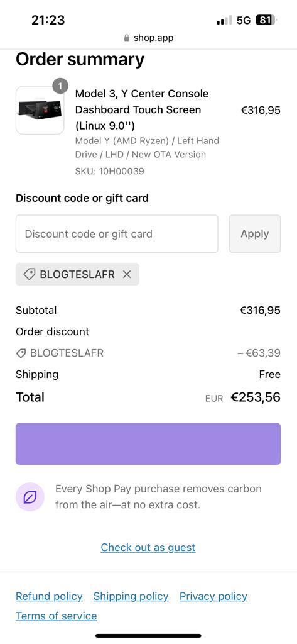This screenshot has width=297, height=644.
Task: Tap the battery indicator in the status bar
Action: [266, 20]
